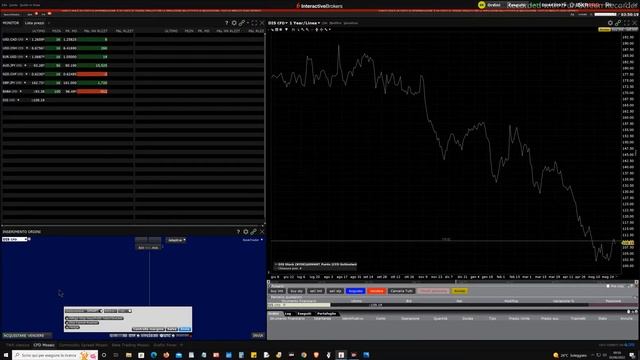Switch to the Portafoglio tab
The image size is (640, 360).
[327, 313]
